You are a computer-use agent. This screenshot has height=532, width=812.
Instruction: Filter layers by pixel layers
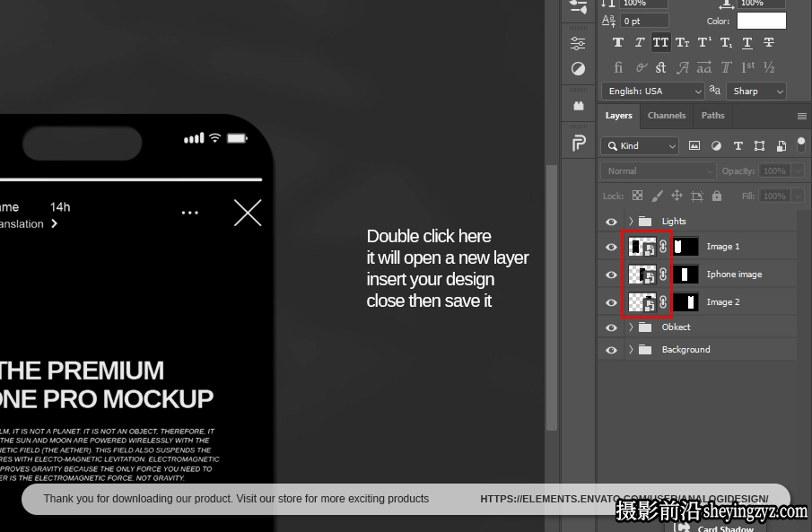coord(694,145)
